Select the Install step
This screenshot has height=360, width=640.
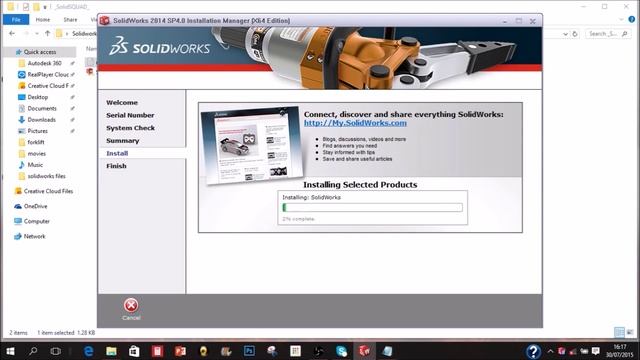click(x=117, y=153)
